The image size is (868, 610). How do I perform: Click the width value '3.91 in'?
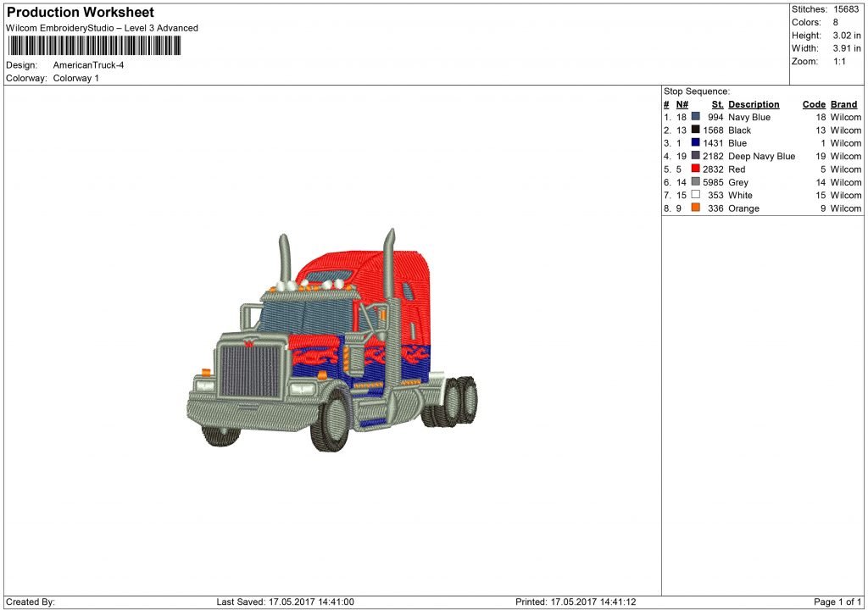[x=847, y=48]
